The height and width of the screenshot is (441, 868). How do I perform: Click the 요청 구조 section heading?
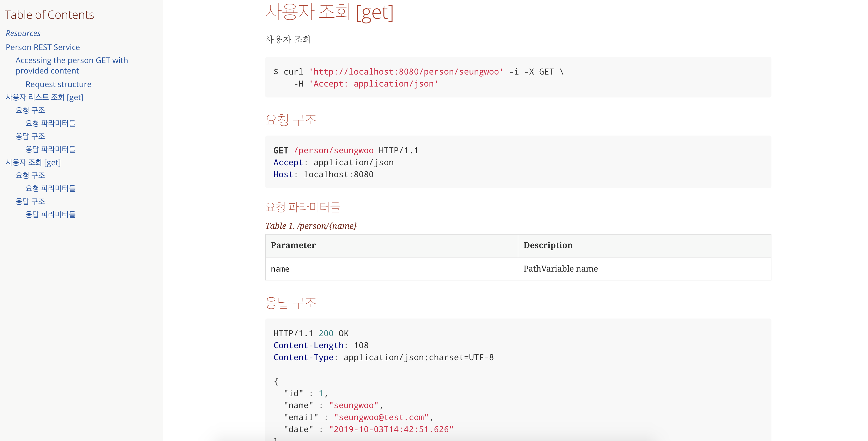click(x=291, y=120)
